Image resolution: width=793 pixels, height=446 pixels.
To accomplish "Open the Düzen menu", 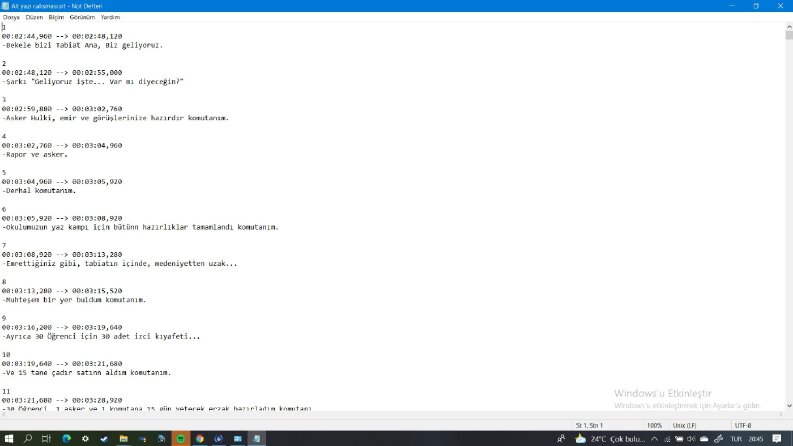I will point(34,17).
